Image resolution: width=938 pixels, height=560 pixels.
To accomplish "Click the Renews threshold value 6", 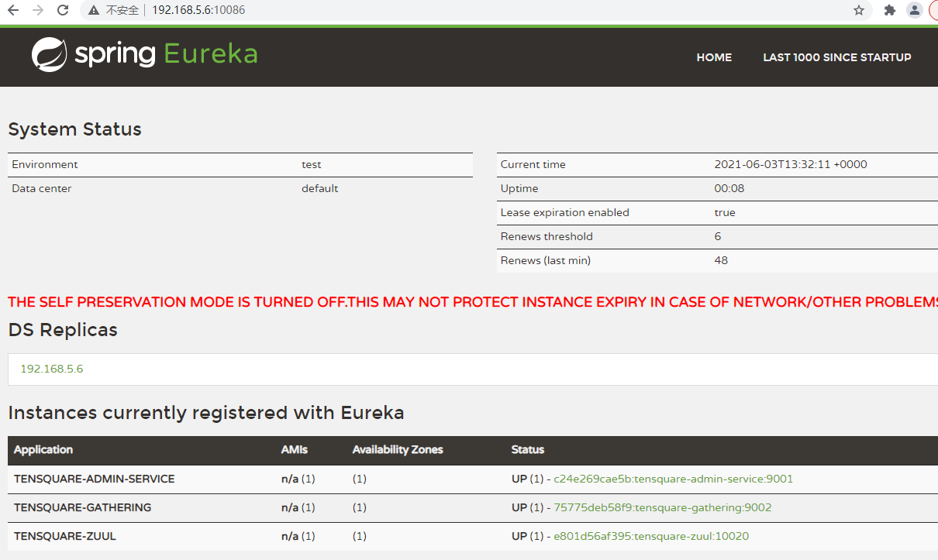I will tap(718, 236).
